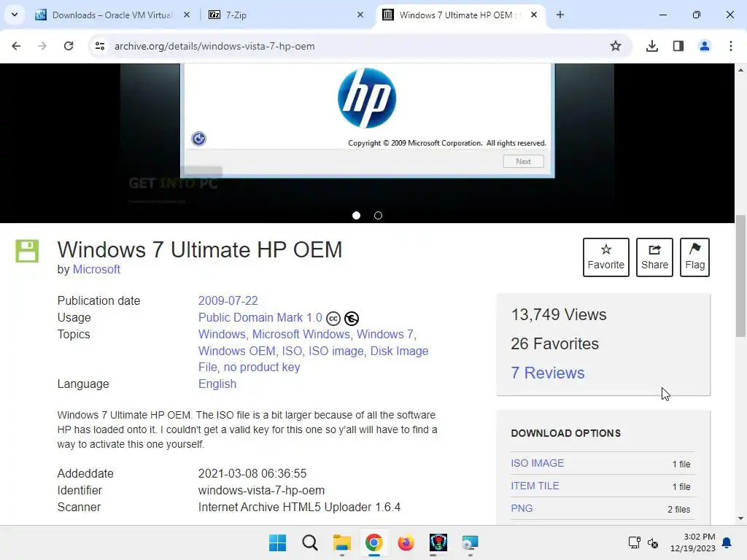Image resolution: width=747 pixels, height=560 pixels.
Task: Open the Microsoft author link
Action: pos(96,270)
